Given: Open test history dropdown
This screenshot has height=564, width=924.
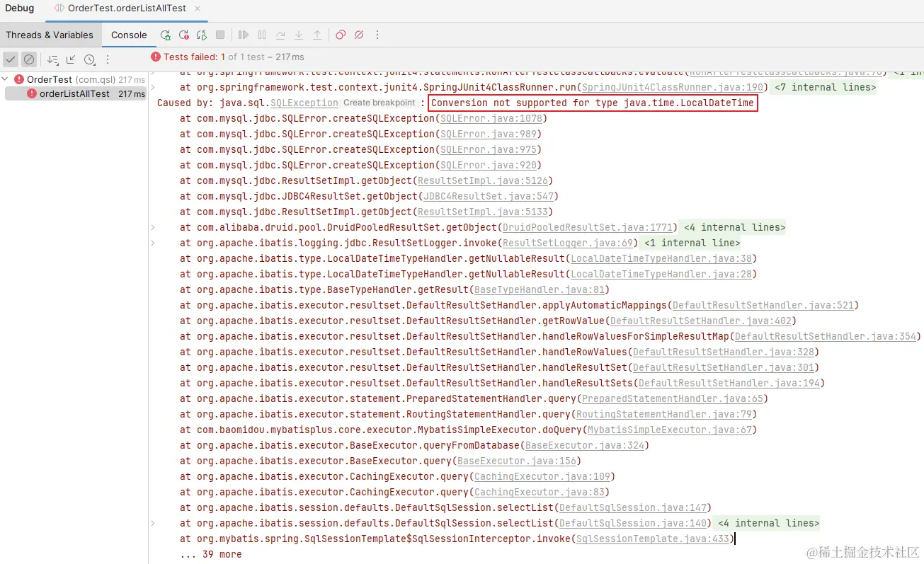Looking at the screenshot, I should coord(89,59).
